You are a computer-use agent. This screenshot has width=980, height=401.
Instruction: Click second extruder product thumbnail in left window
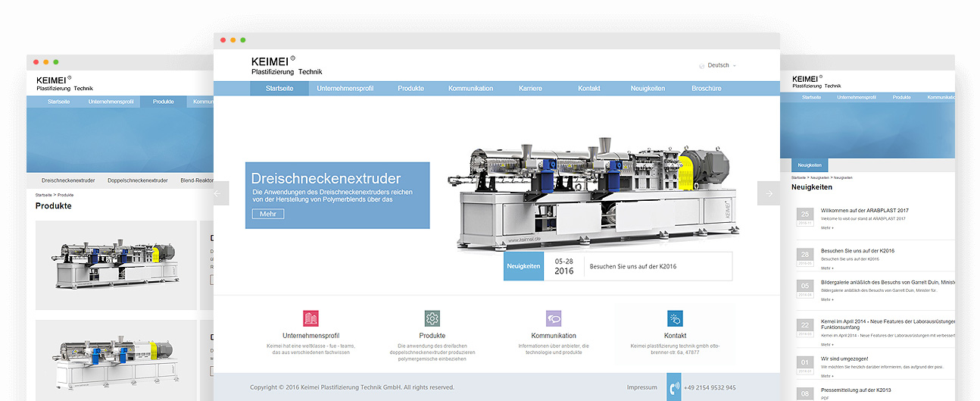[116, 361]
